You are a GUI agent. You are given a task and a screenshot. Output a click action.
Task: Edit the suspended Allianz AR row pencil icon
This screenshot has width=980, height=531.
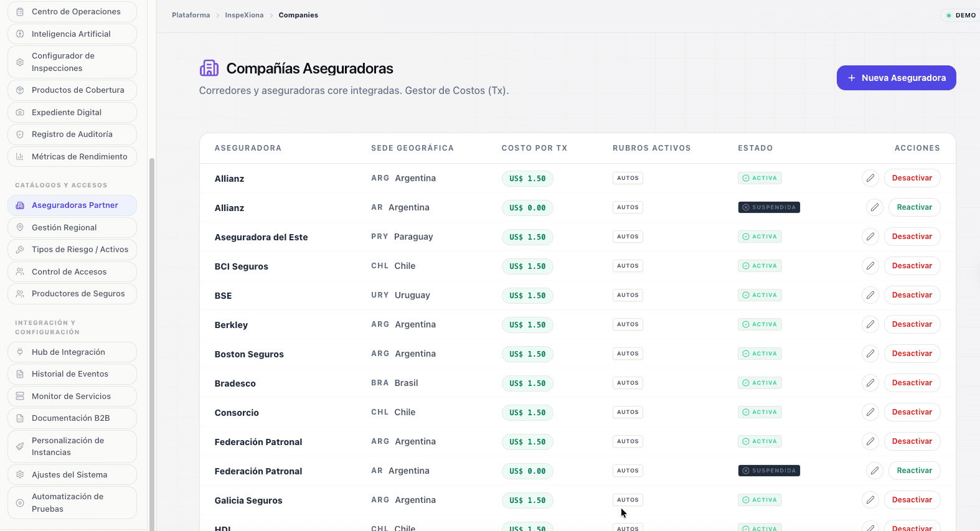click(x=875, y=207)
